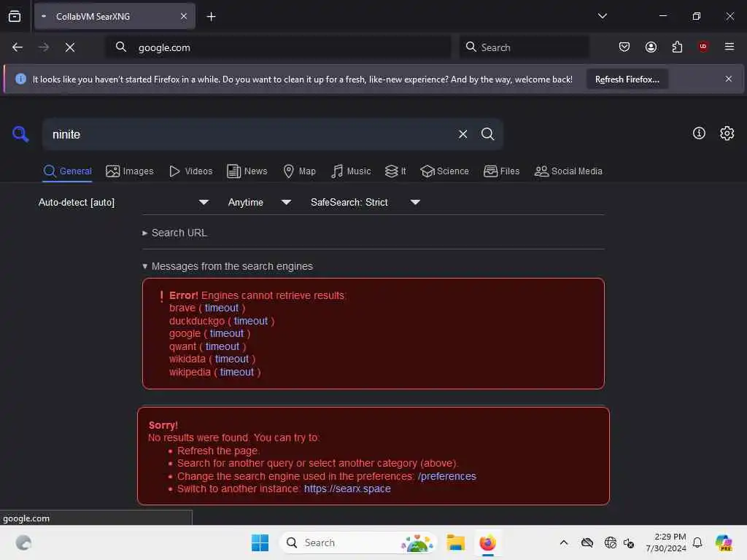747x560 pixels.
Task: Click the qwant timeout link
Action: point(222,346)
